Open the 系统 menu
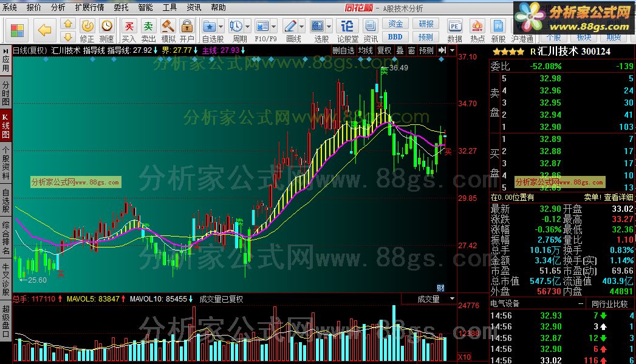This screenshot has height=364, width=636. pos(10,7)
